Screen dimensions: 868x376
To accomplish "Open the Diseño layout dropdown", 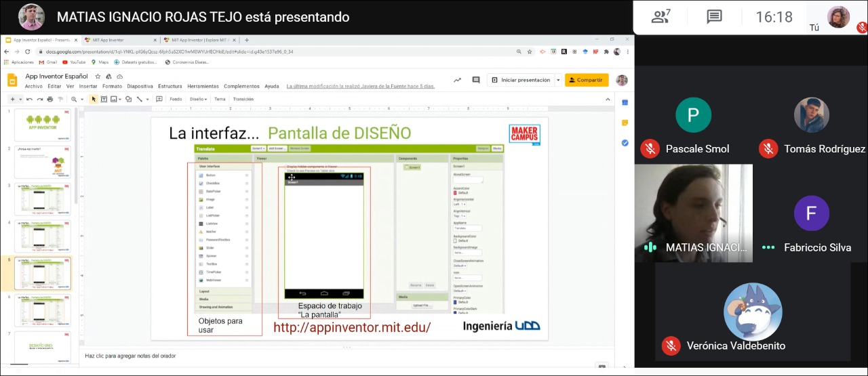I will coord(198,99).
